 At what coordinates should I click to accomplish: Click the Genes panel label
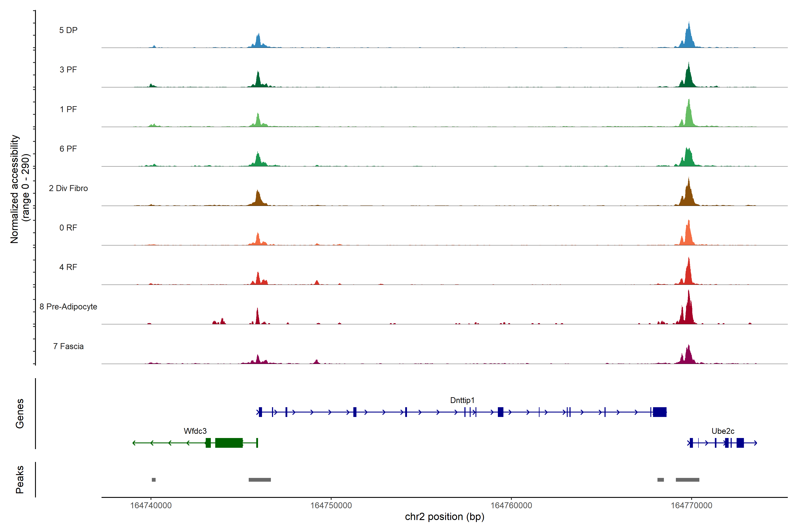[x=20, y=413]
